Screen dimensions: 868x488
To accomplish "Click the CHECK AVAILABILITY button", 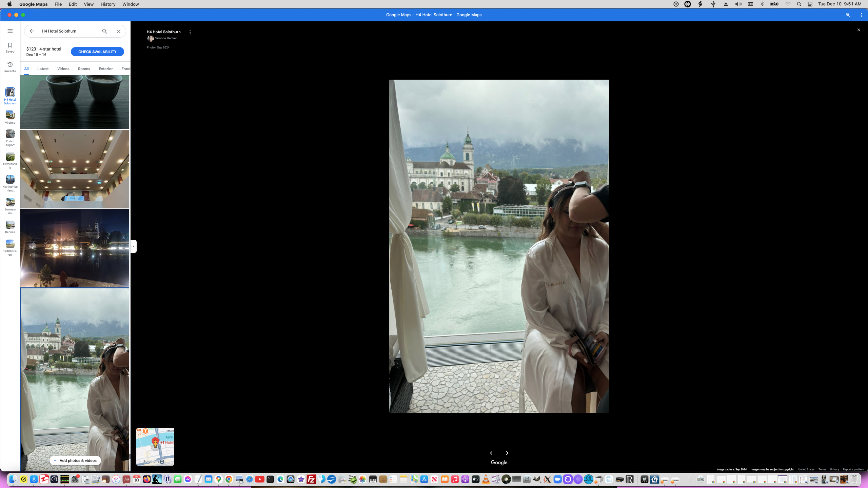I will [x=97, y=52].
